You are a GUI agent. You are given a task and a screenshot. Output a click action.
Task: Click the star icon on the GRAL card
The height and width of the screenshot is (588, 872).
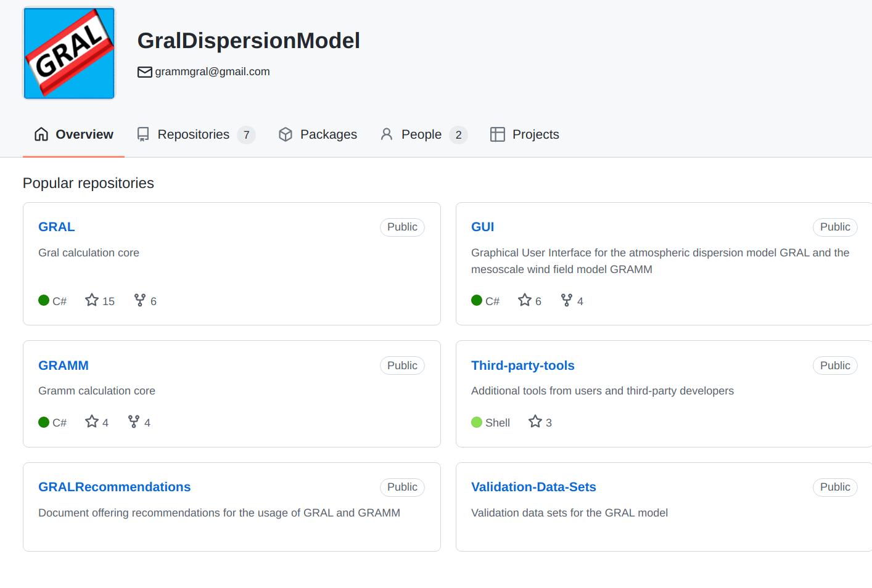click(92, 300)
